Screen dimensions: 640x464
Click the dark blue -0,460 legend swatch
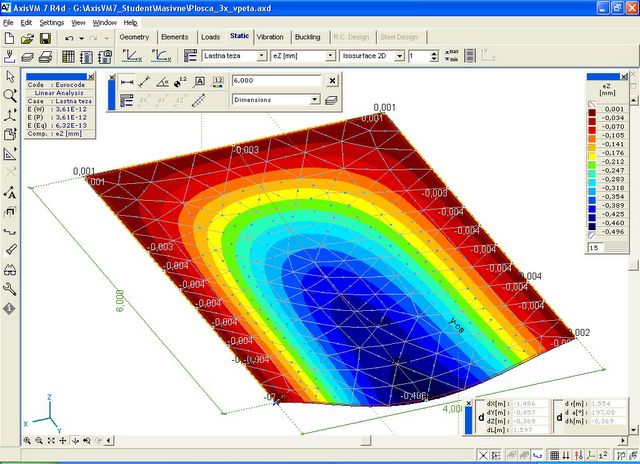point(592,226)
